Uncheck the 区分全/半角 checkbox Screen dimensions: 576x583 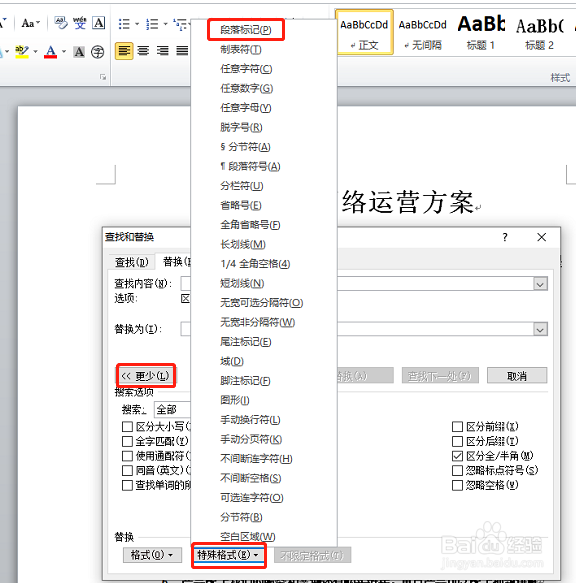457,456
